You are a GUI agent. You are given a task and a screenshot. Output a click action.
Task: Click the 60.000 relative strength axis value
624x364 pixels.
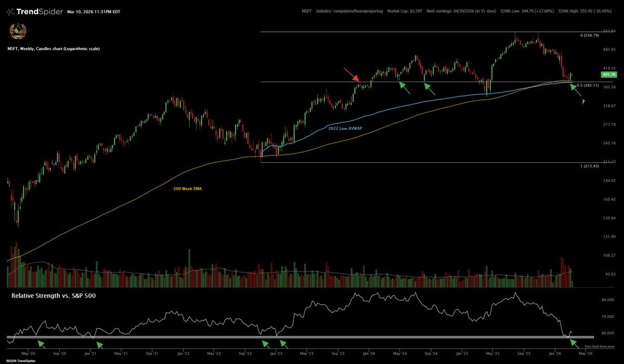[609, 333]
